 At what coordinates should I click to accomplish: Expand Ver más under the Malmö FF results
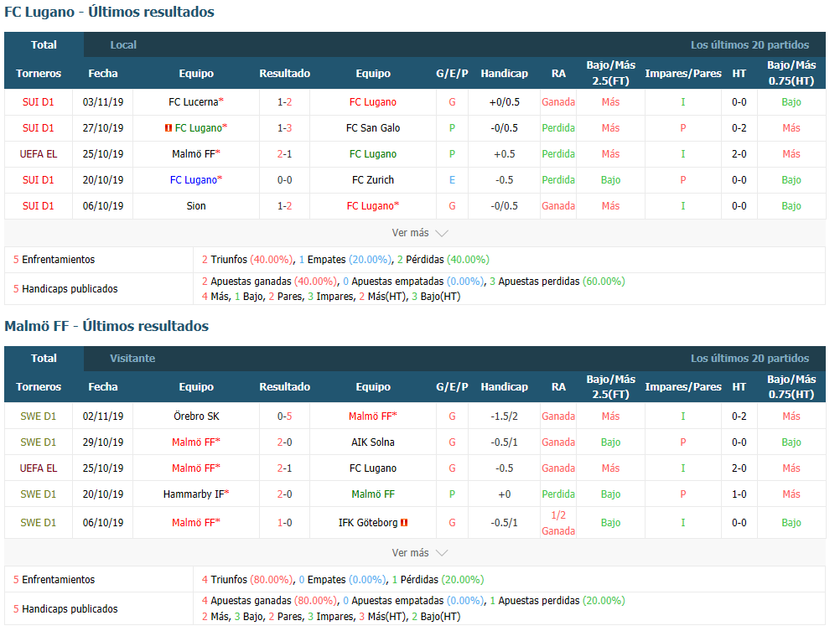pos(419,553)
